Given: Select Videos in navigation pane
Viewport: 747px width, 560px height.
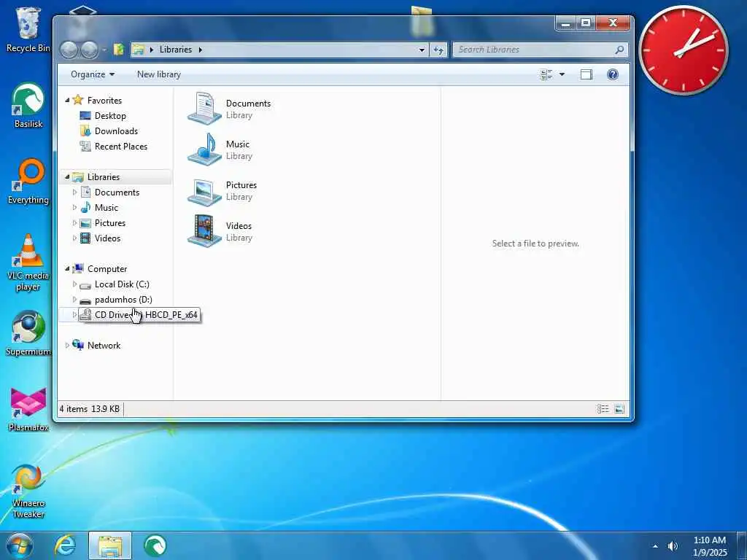Looking at the screenshot, I should coord(108,238).
